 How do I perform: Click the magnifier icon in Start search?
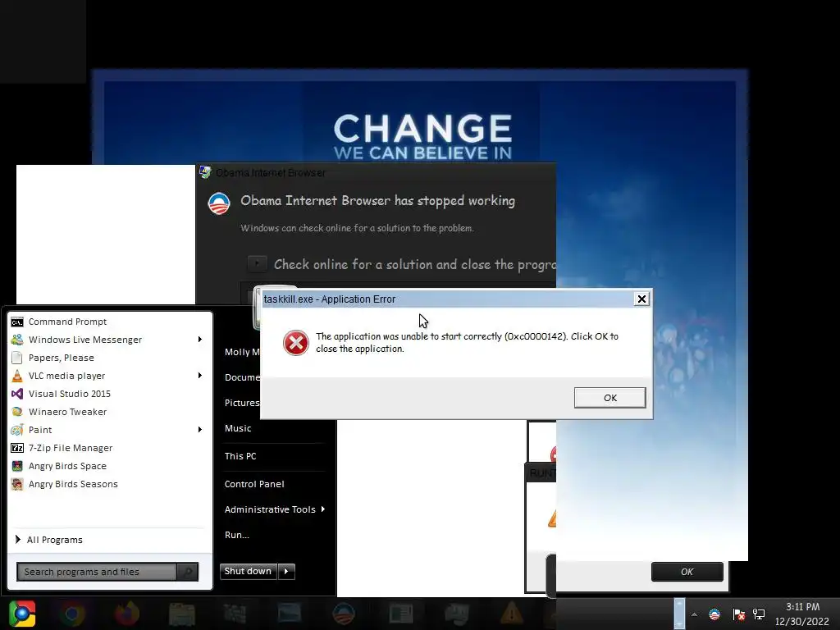click(x=188, y=572)
